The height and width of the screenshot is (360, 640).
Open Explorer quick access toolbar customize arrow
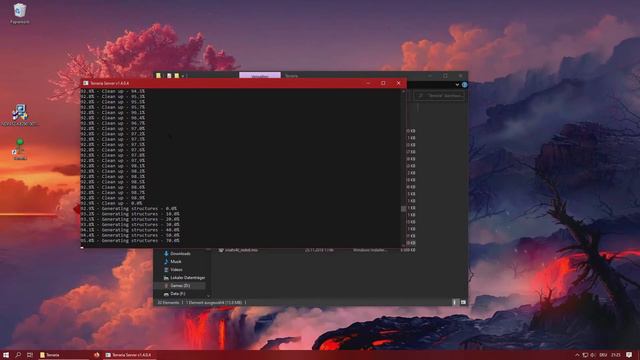[183, 76]
